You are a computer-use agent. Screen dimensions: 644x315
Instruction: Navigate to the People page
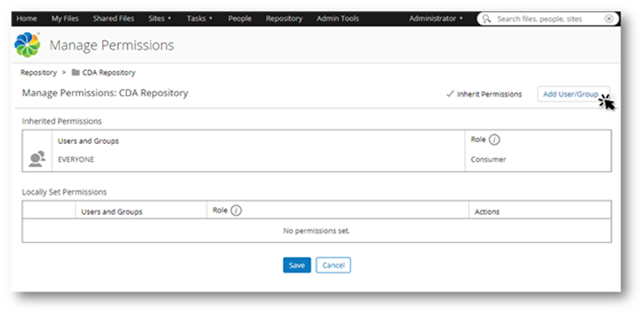(x=240, y=18)
